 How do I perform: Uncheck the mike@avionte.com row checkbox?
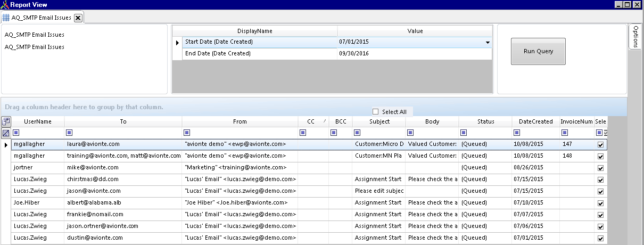click(600, 168)
